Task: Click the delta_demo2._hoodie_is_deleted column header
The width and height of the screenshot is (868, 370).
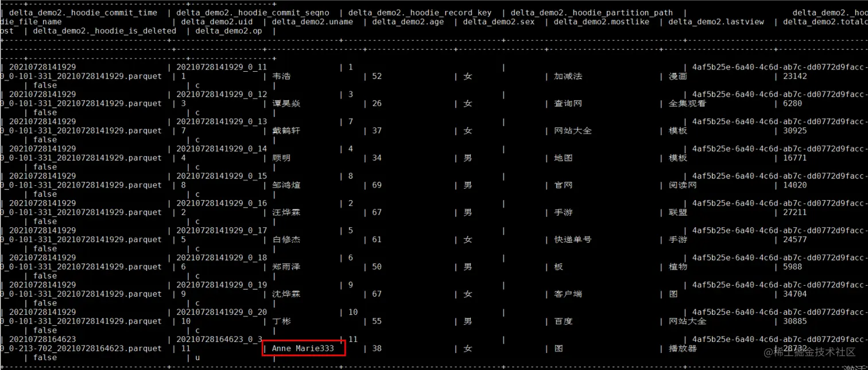Action: pyautogui.click(x=104, y=31)
